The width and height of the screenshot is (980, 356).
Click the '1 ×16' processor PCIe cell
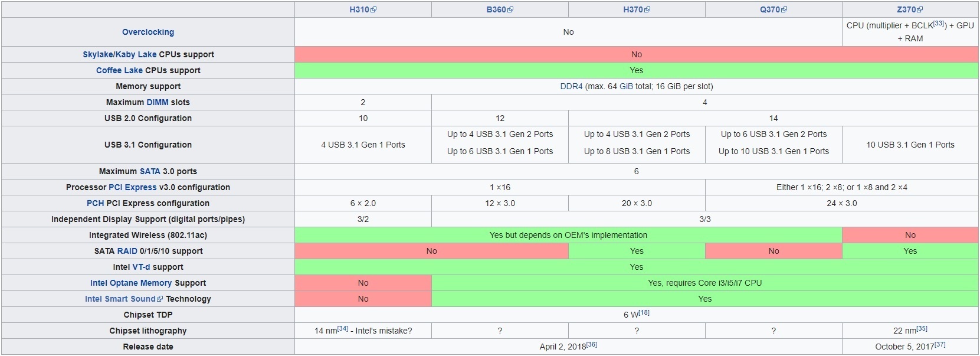coord(500,187)
